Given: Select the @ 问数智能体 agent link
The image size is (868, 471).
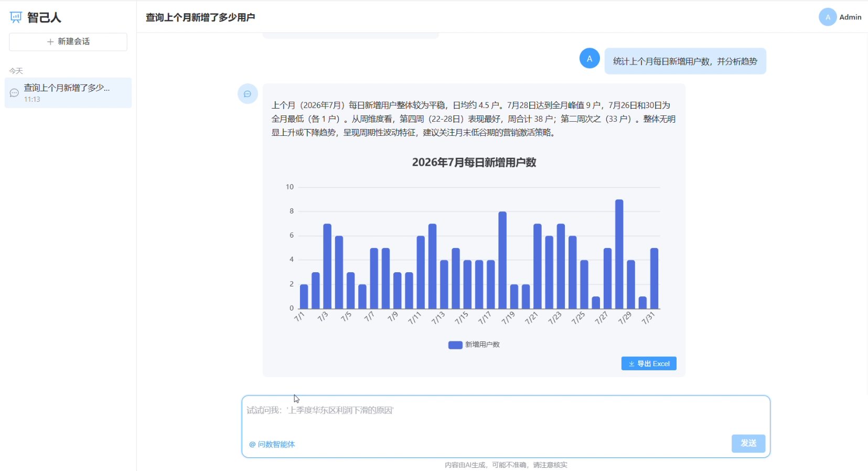Looking at the screenshot, I should 272,444.
